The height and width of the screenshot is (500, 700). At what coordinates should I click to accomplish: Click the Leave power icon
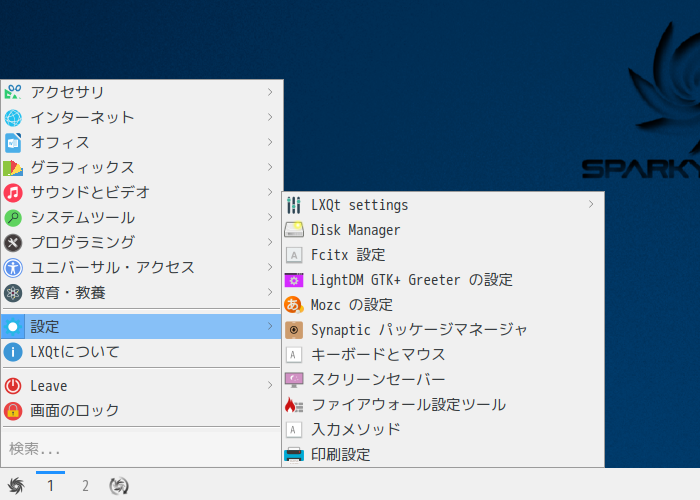click(x=13, y=385)
